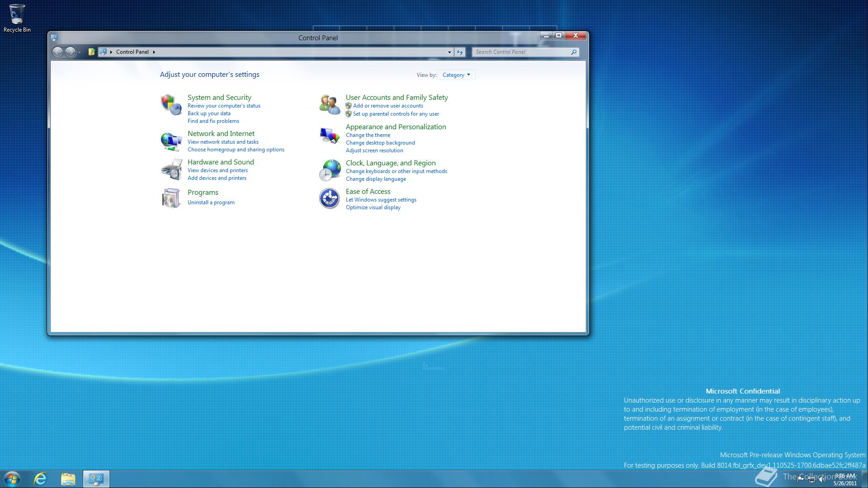
Task: Click Uninstall a program
Action: coord(211,202)
